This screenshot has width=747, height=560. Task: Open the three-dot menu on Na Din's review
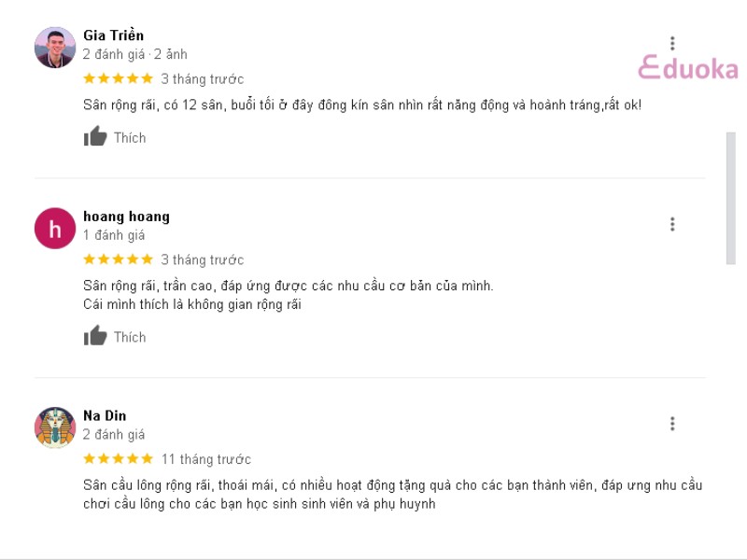[672, 424]
